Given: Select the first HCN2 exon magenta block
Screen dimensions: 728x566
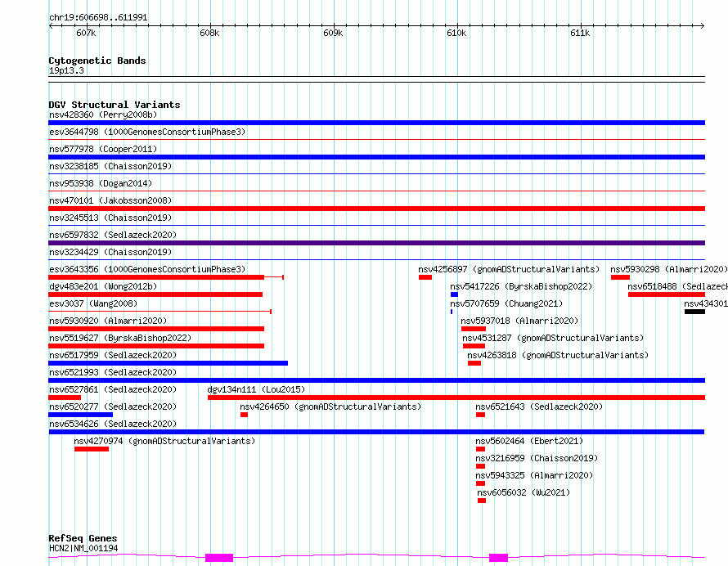Looking at the screenshot, I should tap(219, 558).
